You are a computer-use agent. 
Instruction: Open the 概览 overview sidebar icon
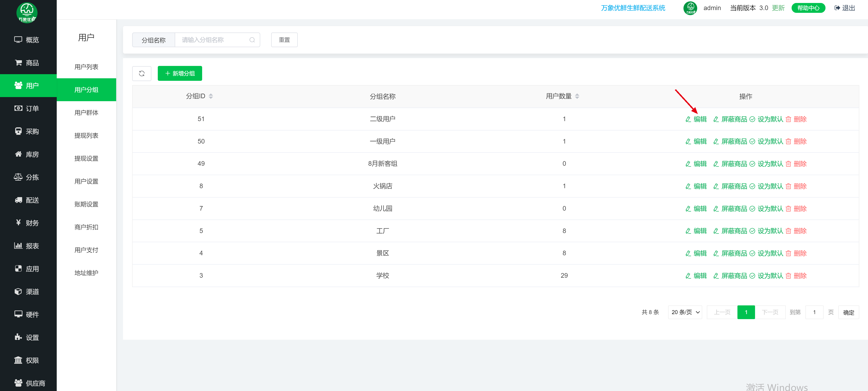18,39
